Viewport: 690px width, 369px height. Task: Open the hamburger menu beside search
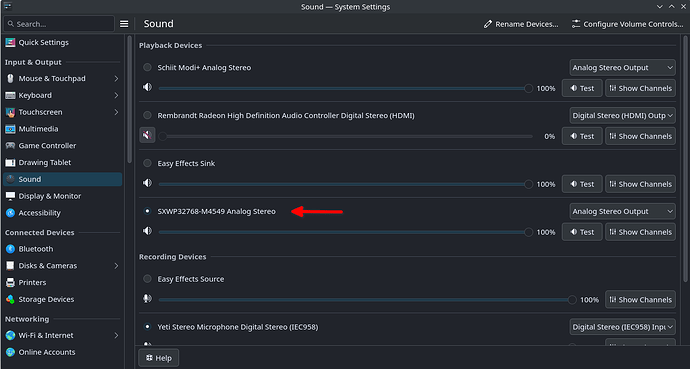point(124,24)
